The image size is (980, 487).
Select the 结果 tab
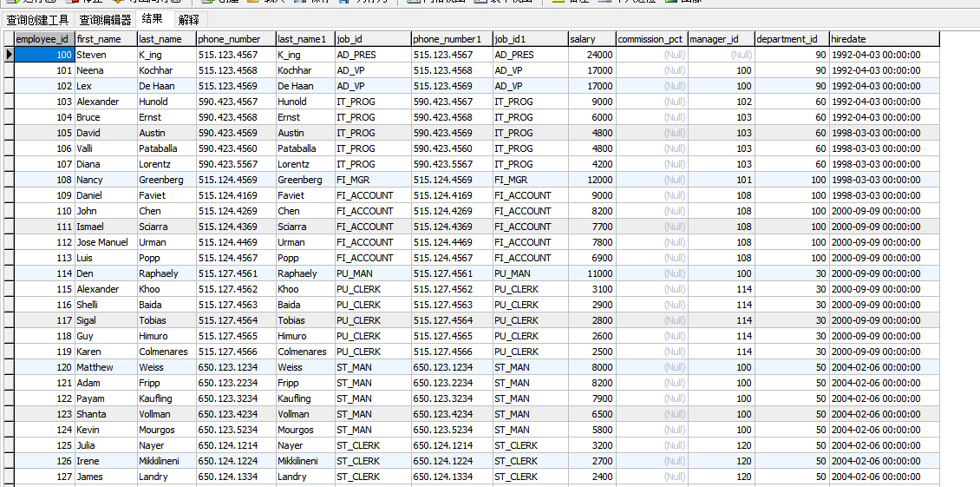[x=153, y=19]
